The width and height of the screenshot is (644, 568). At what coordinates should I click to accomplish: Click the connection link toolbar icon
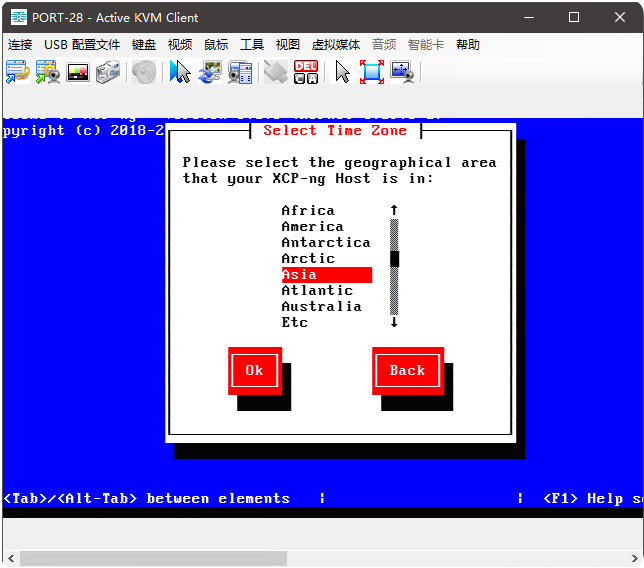tap(17, 72)
